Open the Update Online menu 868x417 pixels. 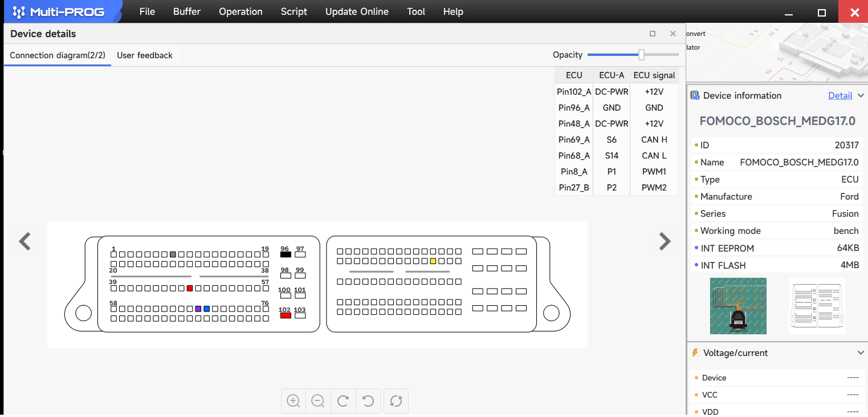pos(357,11)
